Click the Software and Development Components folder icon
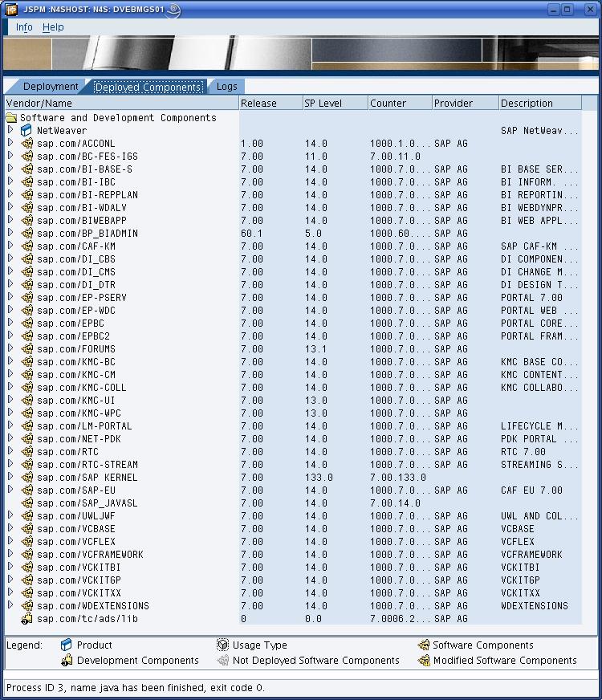Screen dimensions: 602x700 [x=11, y=117]
